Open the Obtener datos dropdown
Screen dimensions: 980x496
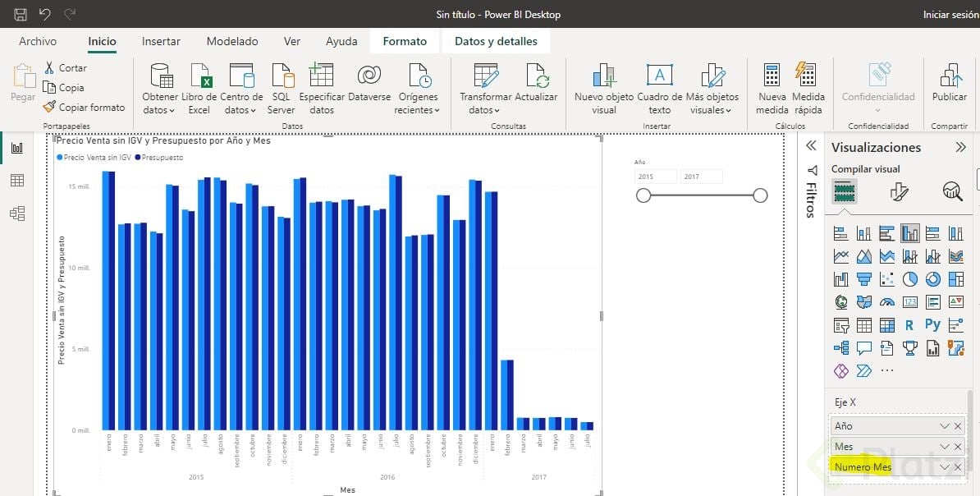tap(160, 88)
